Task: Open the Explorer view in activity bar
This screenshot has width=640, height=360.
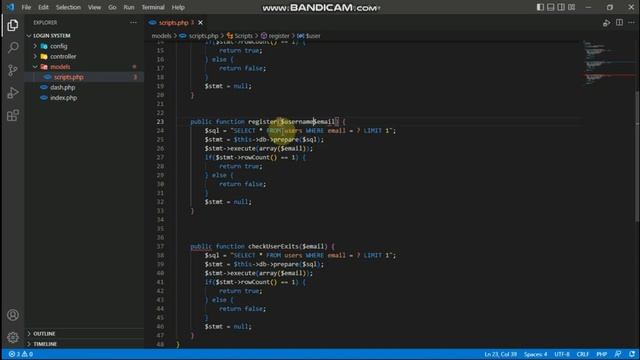Action: click(x=13, y=25)
